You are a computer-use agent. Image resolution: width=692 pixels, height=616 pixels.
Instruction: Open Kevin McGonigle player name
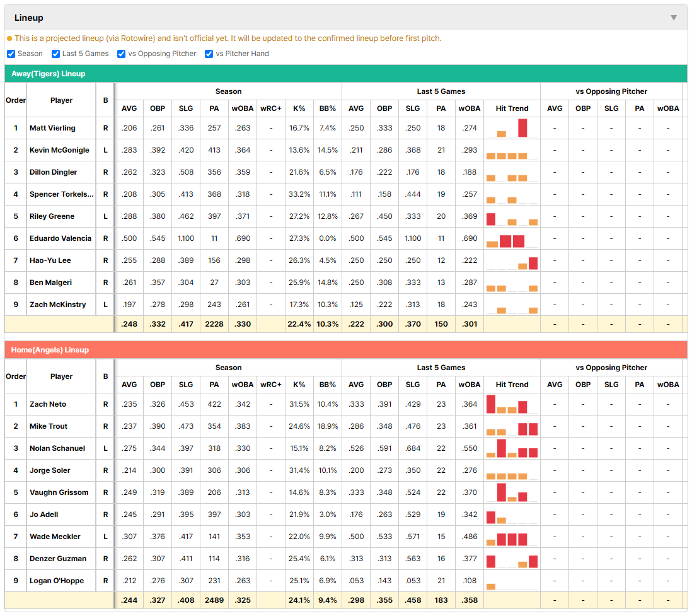[x=59, y=150]
